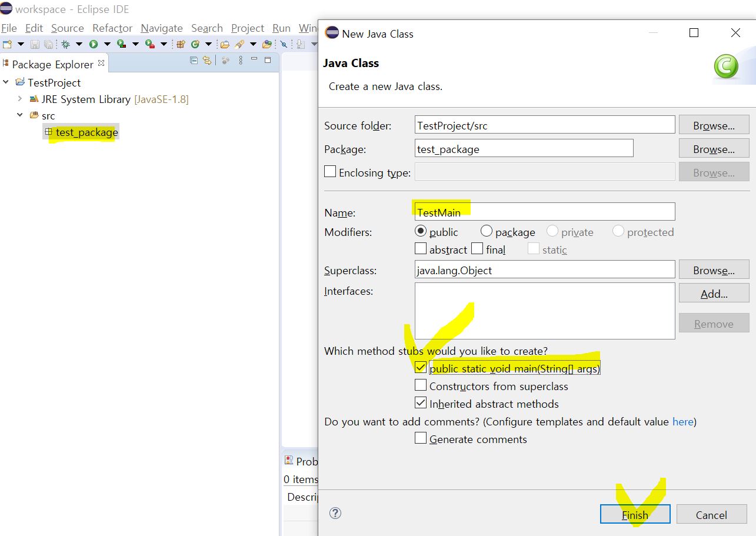Toggle the abstract modifier checkbox

[421, 249]
